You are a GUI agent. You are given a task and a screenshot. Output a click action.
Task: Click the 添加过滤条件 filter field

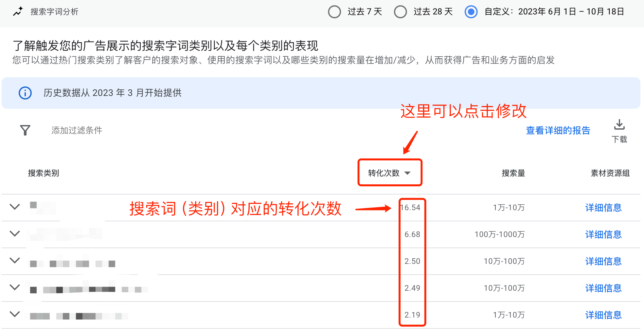pyautogui.click(x=77, y=130)
